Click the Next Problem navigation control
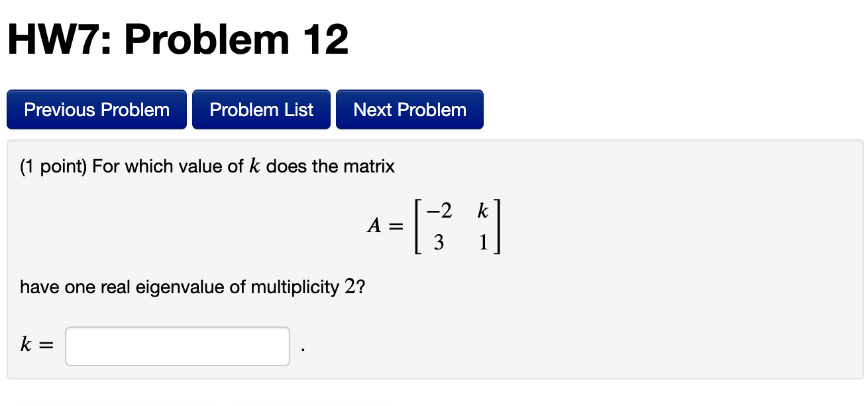 click(409, 109)
